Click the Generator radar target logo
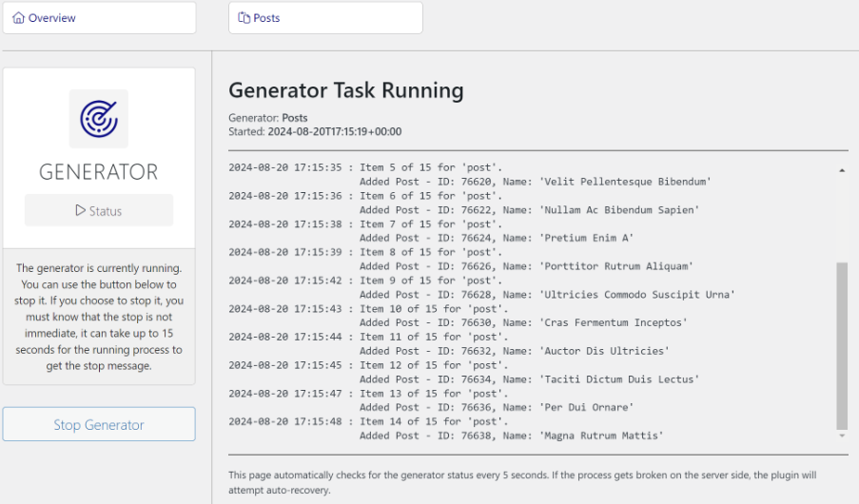This screenshot has height=504, width=859. 99,118
